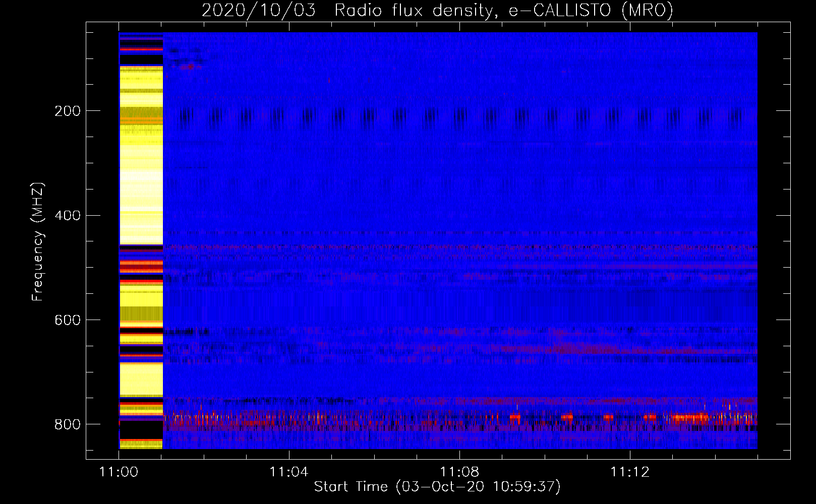Click the 800 frequency tick label

[x=68, y=425]
